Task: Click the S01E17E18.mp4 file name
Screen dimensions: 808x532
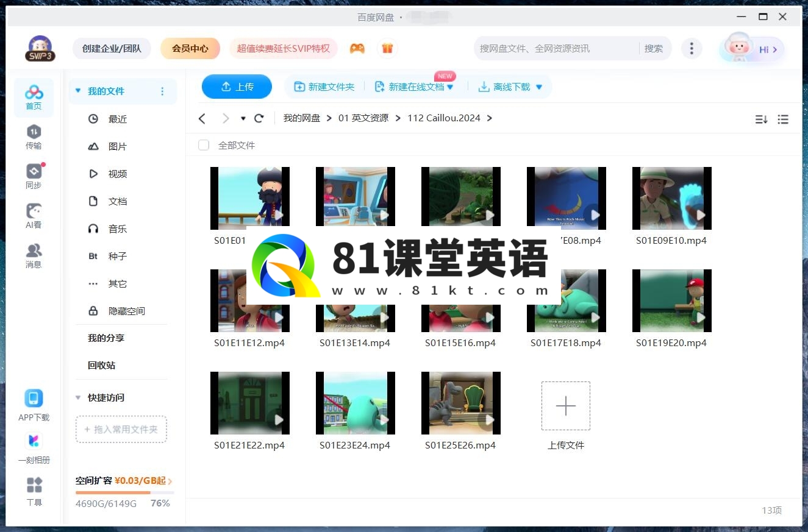Action: click(566, 343)
